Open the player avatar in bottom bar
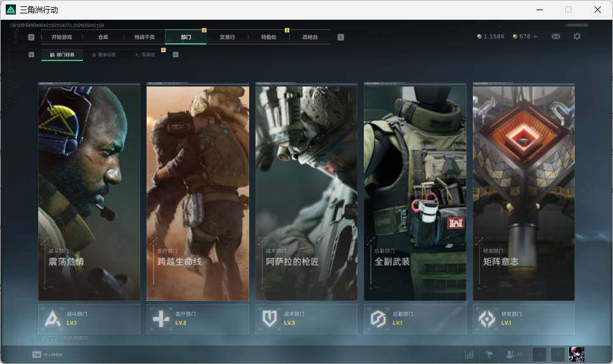 [577, 354]
